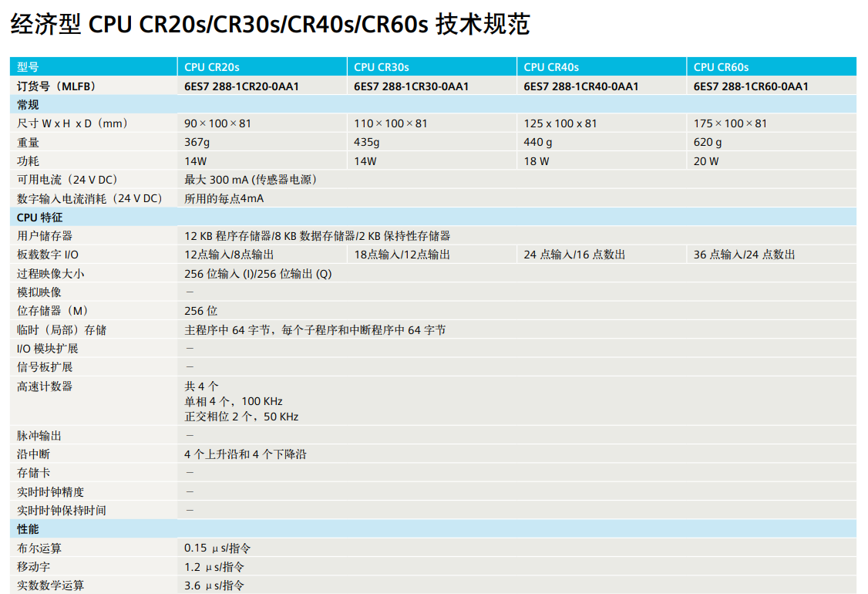Image resolution: width=868 pixels, height=594 pixels.
Task: Click the 尺寸 W x H x D（mm）label
Action: point(73,123)
